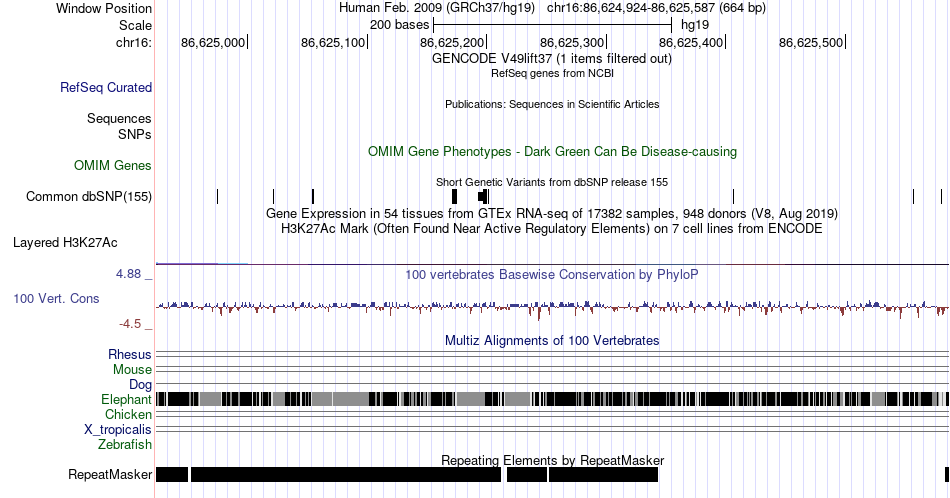Select the Elephant alignment row label
This screenshot has height=498, width=950.
point(126,399)
